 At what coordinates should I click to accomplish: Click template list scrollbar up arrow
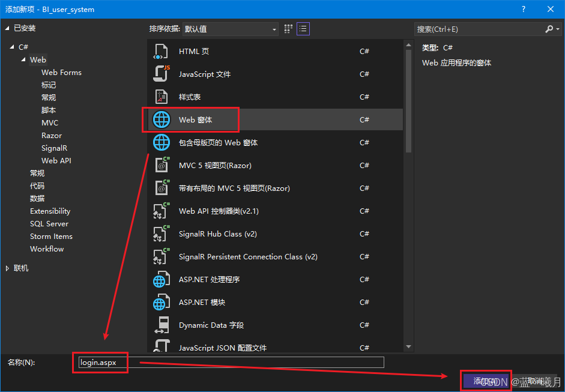tap(408, 45)
